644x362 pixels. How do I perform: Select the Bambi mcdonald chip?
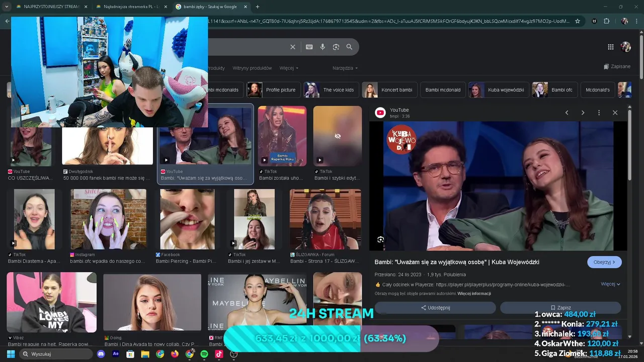[443, 90]
